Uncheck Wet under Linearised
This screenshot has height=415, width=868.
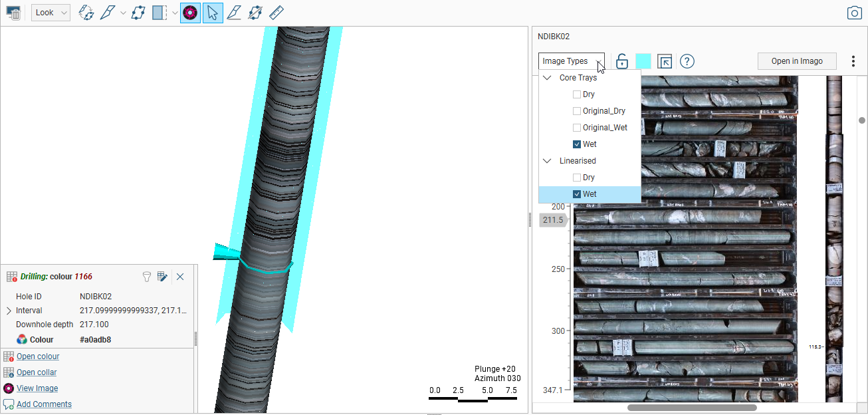pyautogui.click(x=577, y=194)
